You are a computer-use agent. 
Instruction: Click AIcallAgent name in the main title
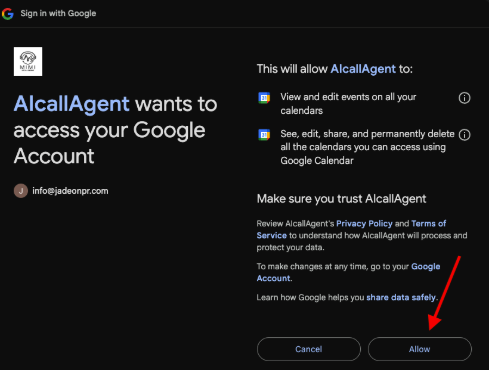(71, 104)
